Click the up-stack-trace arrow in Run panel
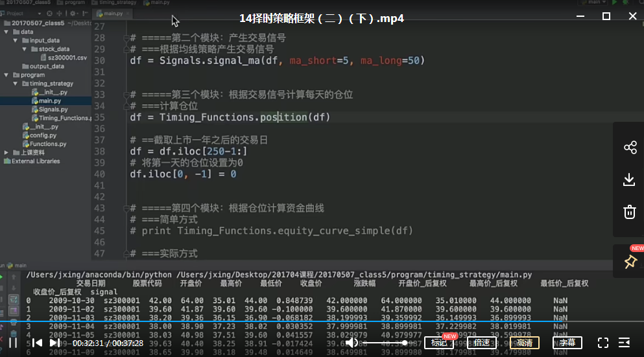This screenshot has height=357, width=644. (x=14, y=277)
